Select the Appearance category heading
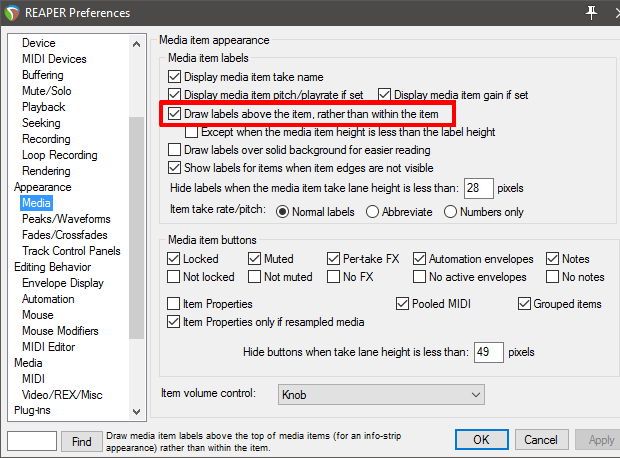 click(x=43, y=187)
